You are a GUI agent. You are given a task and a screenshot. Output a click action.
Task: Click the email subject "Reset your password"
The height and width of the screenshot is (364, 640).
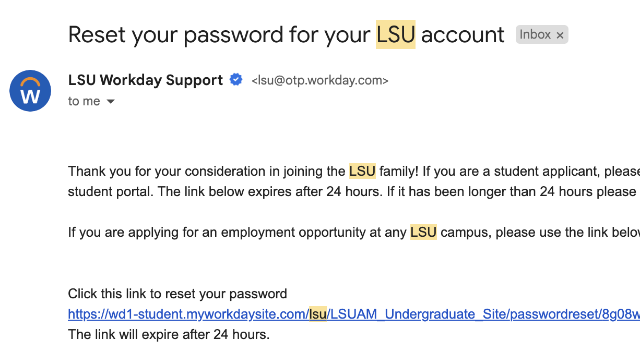pos(219,35)
